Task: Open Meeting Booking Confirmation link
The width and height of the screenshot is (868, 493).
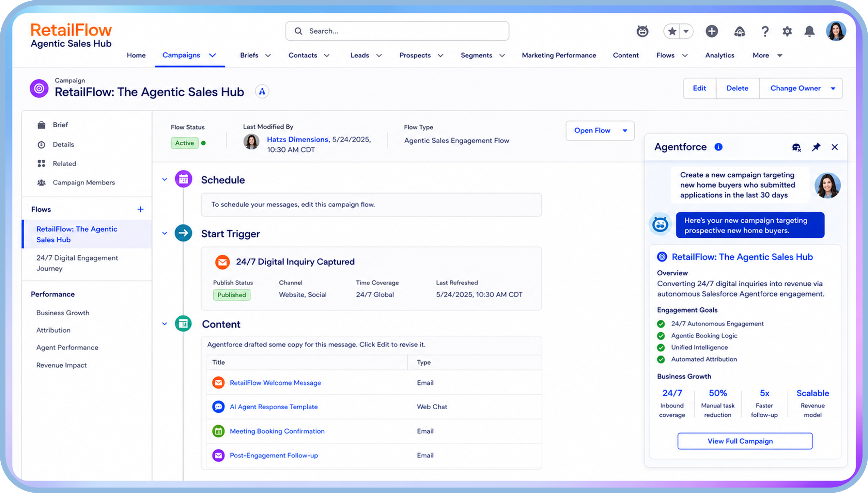Action: (277, 431)
